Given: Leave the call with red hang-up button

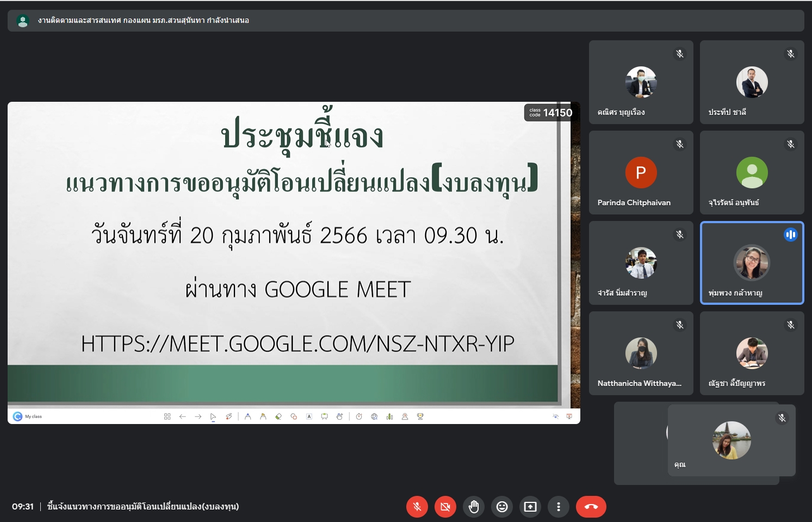Looking at the screenshot, I should pyautogui.click(x=591, y=507).
